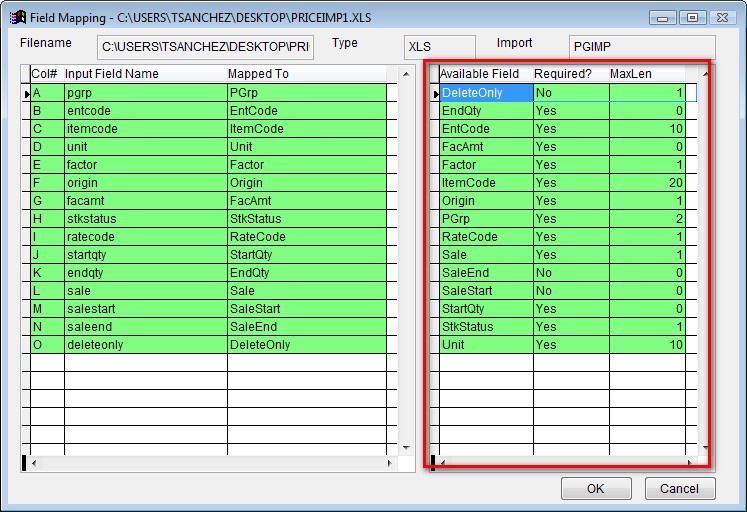The image size is (747, 512).
Task: Click the RateCode cell in Mapped To column
Action: point(307,237)
